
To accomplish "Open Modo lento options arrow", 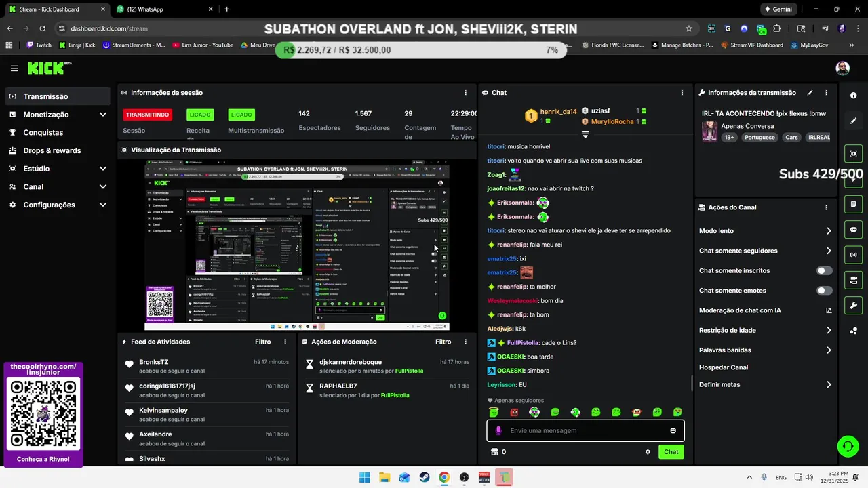I will coord(829,231).
